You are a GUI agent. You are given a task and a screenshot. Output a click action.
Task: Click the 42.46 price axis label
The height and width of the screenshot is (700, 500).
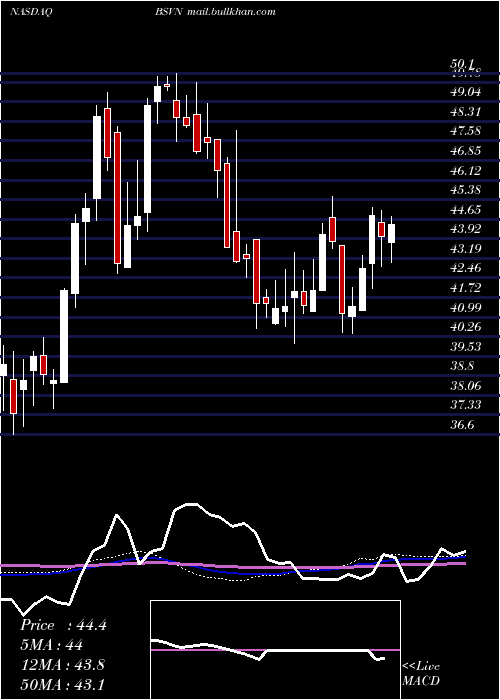(466, 268)
